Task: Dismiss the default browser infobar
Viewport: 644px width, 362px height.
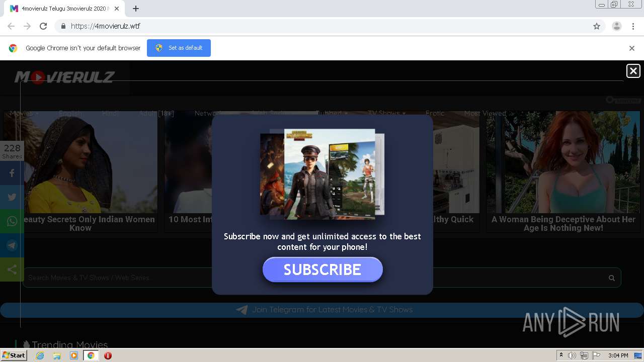Action: (632, 48)
